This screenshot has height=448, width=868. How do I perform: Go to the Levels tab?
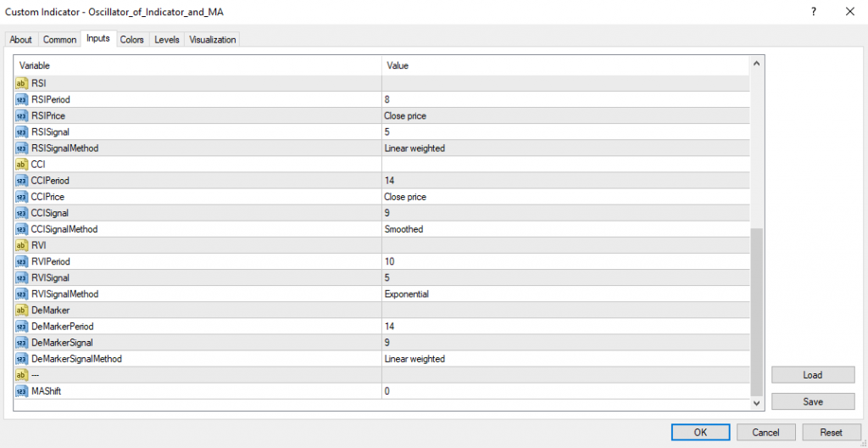click(x=166, y=40)
